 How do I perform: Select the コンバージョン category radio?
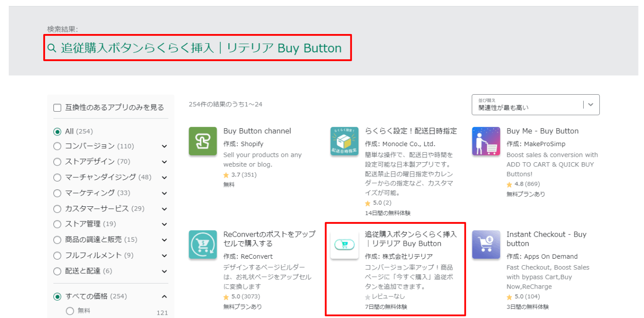click(x=57, y=146)
